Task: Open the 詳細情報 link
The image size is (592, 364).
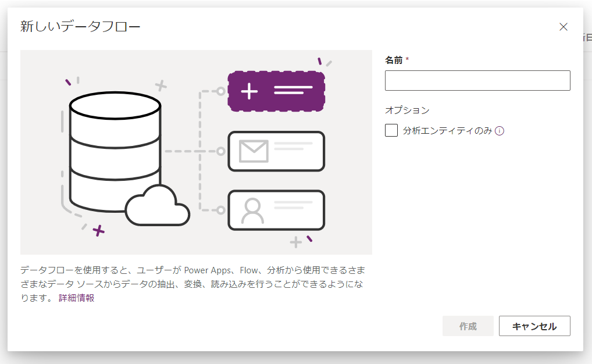Action: (77, 298)
